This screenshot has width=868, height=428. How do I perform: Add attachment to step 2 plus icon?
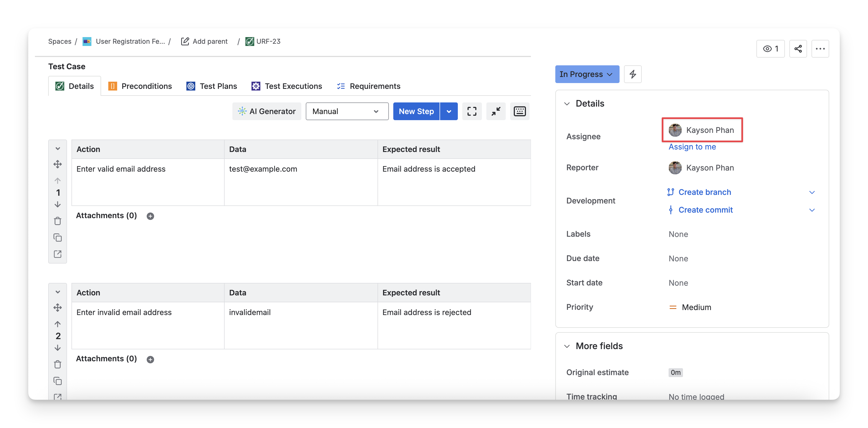point(150,359)
